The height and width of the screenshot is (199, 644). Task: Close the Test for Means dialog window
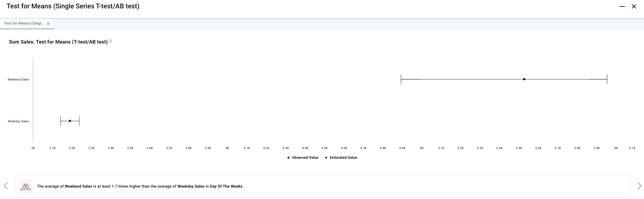pos(634,6)
